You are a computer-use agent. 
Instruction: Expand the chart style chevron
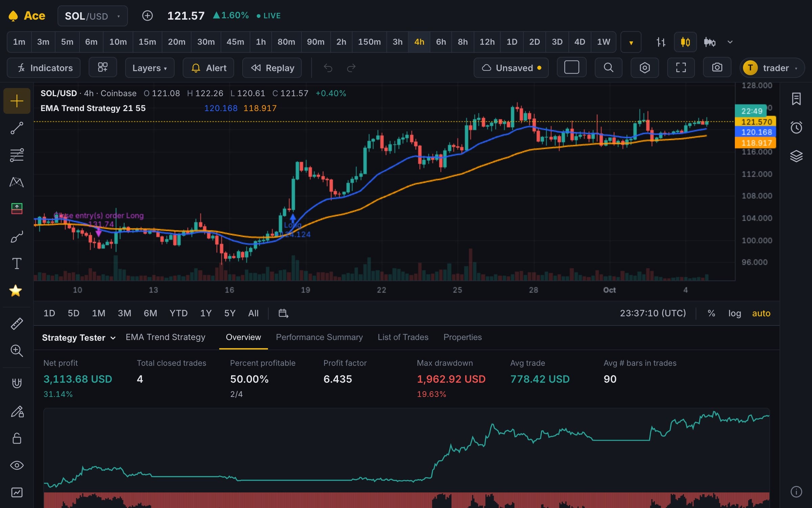click(x=730, y=42)
